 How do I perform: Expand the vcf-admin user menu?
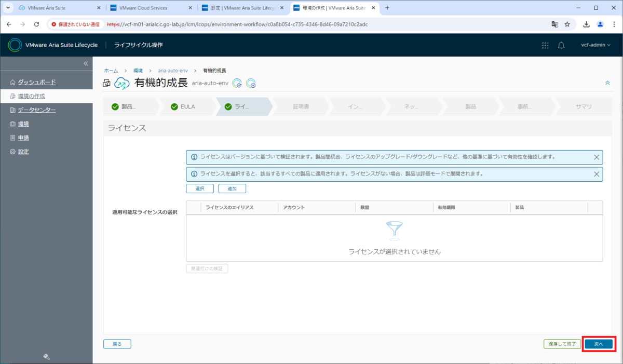(595, 45)
